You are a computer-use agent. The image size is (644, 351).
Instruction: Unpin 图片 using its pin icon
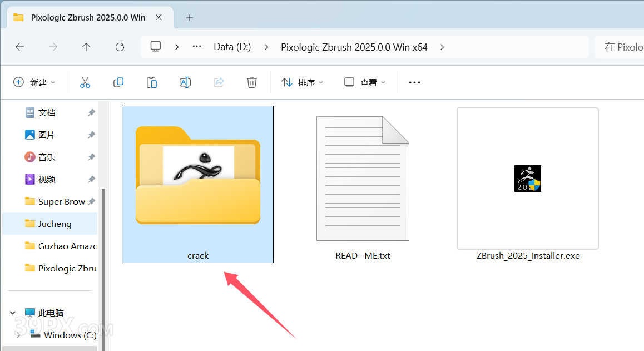[x=92, y=135]
